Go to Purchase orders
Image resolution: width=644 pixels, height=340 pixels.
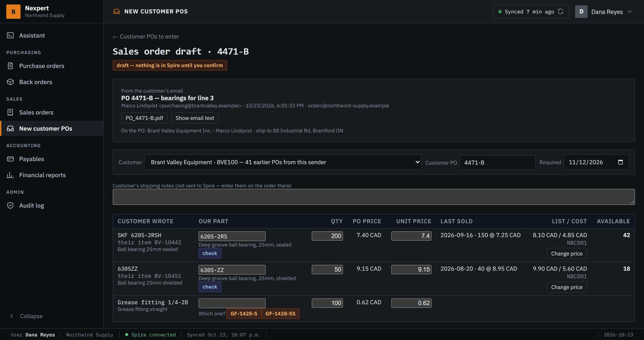tap(42, 66)
